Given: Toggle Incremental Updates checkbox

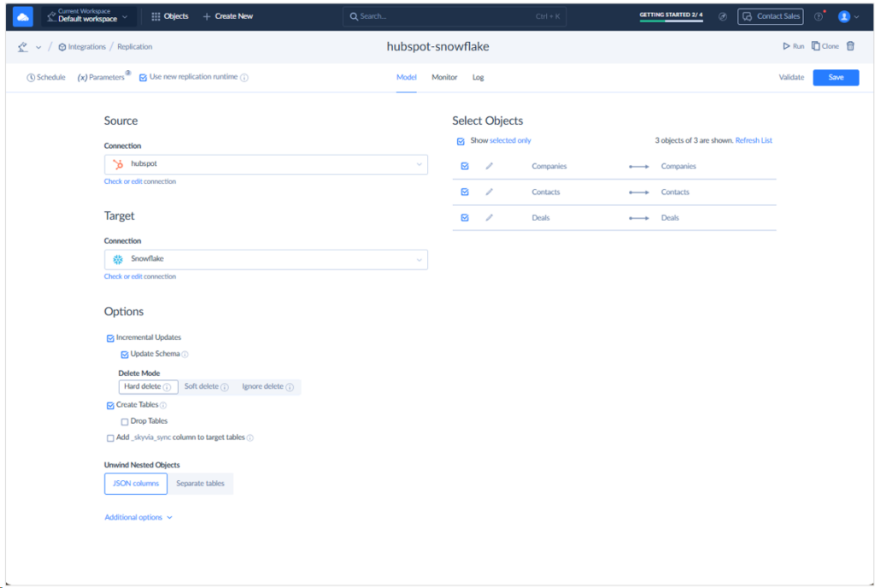Looking at the screenshot, I should coord(110,338).
